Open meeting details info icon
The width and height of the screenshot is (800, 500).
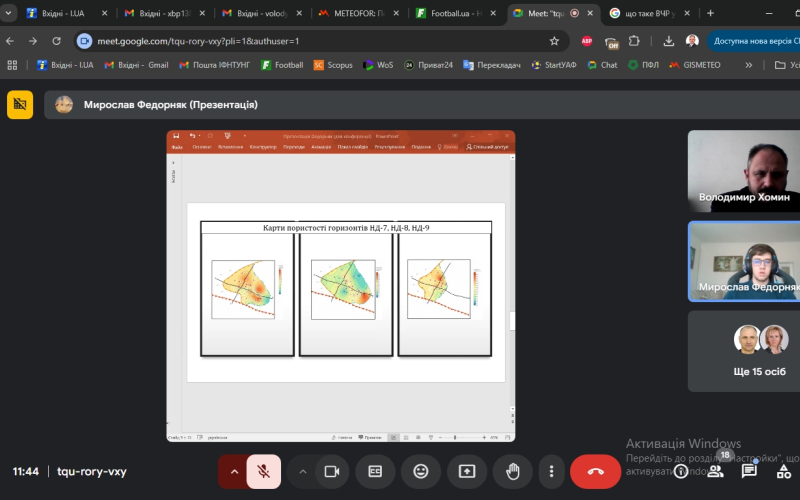(681, 471)
